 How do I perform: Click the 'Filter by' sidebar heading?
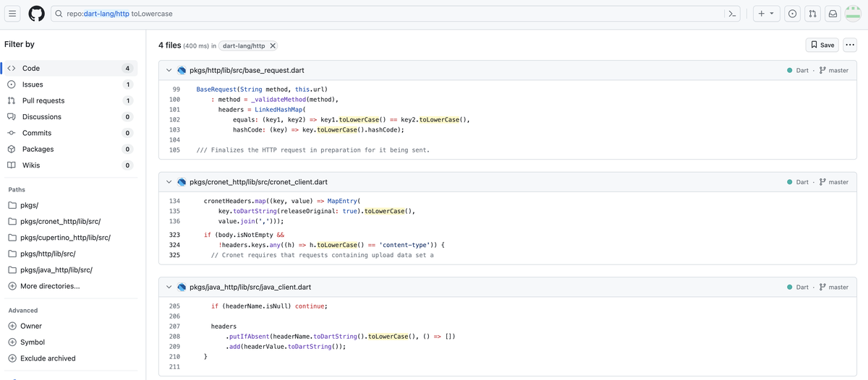[x=20, y=44]
